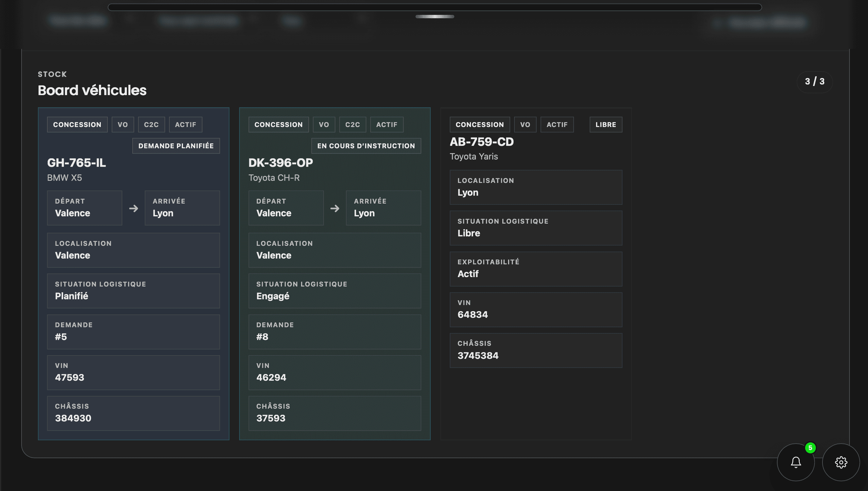The width and height of the screenshot is (868, 491).
Task: Open the notifications bell icon
Action: [795, 462]
